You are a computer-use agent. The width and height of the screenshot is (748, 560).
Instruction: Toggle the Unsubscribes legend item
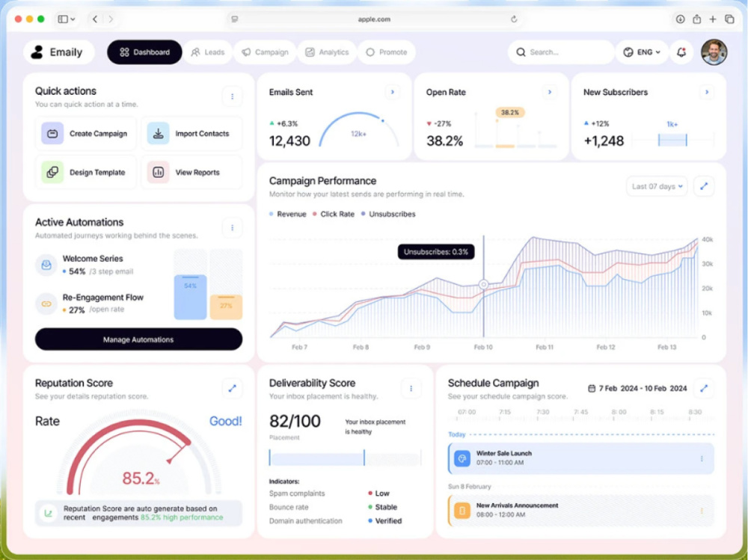tap(388, 214)
